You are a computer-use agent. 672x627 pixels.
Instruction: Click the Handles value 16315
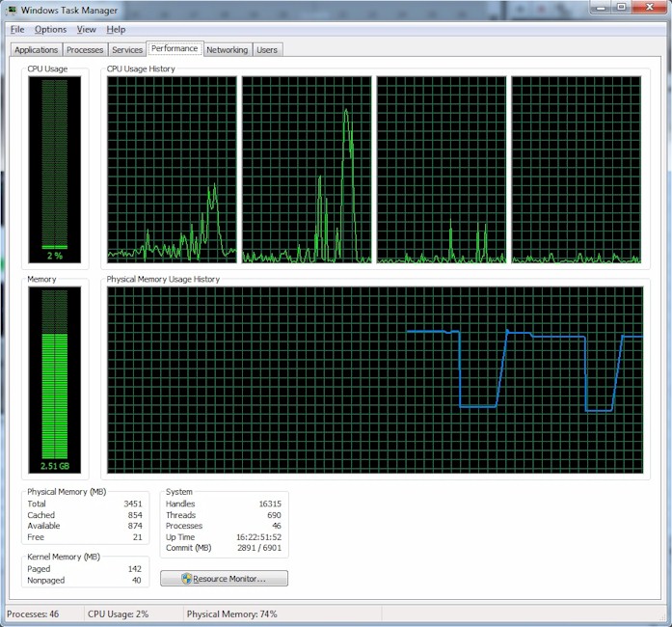tap(270, 504)
